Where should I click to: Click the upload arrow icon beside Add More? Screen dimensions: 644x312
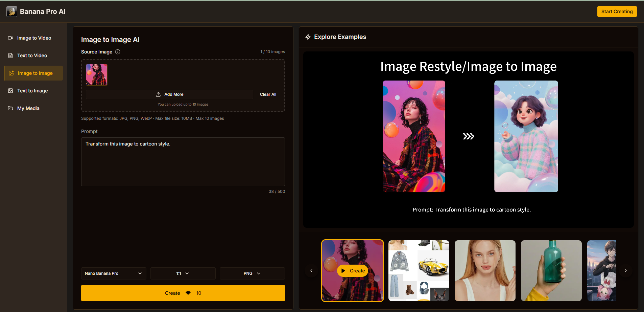[x=158, y=94]
